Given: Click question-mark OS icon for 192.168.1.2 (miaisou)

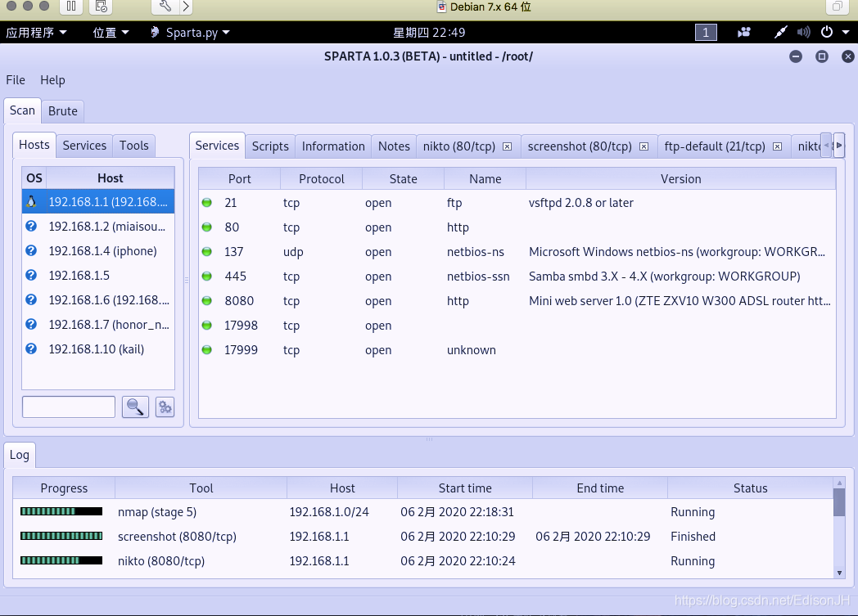Looking at the screenshot, I should coord(32,227).
